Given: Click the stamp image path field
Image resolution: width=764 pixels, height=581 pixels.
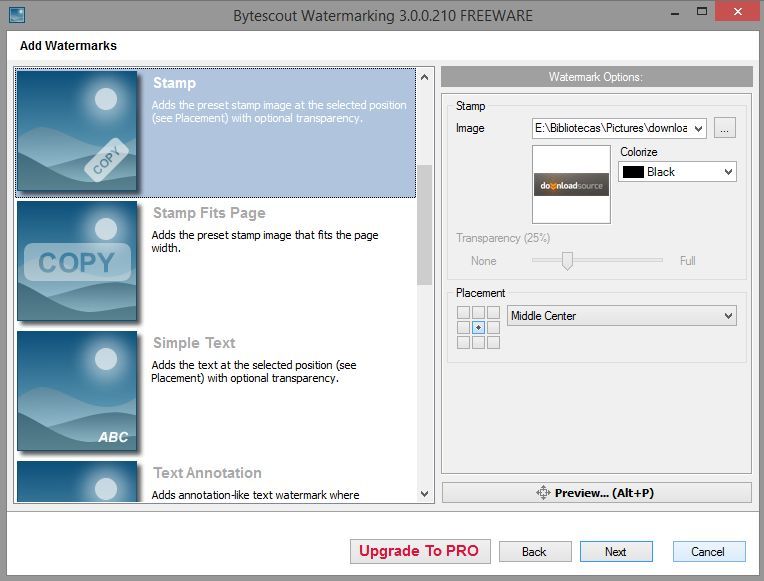Looking at the screenshot, I should (612, 129).
